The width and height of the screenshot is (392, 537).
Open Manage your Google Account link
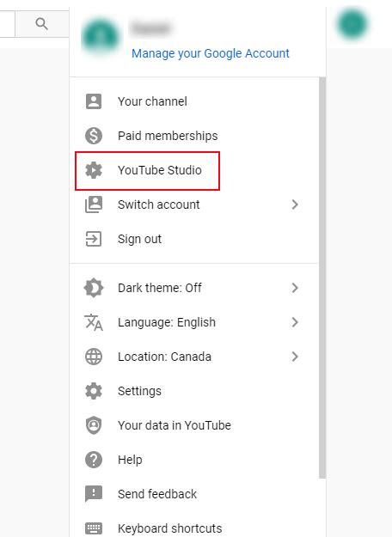click(x=211, y=53)
